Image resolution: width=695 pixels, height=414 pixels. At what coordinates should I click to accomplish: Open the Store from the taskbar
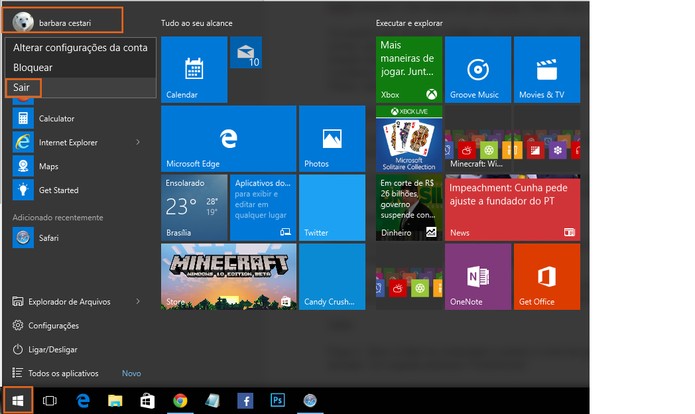click(x=148, y=401)
